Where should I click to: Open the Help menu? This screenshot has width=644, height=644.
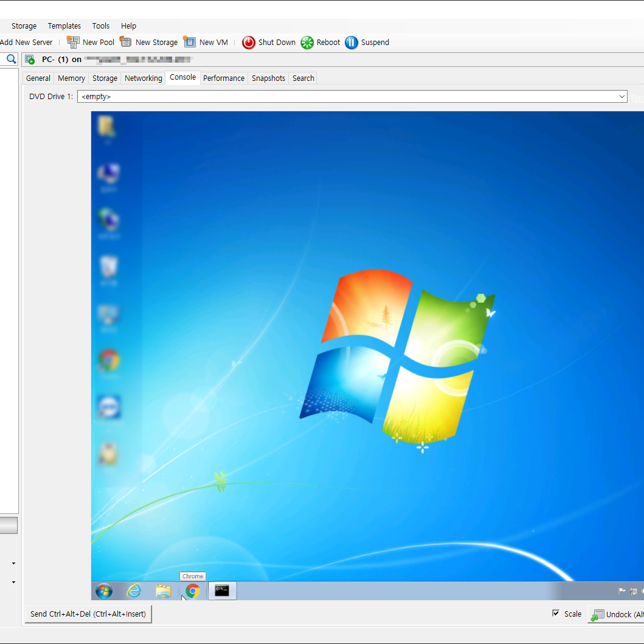pyautogui.click(x=128, y=26)
